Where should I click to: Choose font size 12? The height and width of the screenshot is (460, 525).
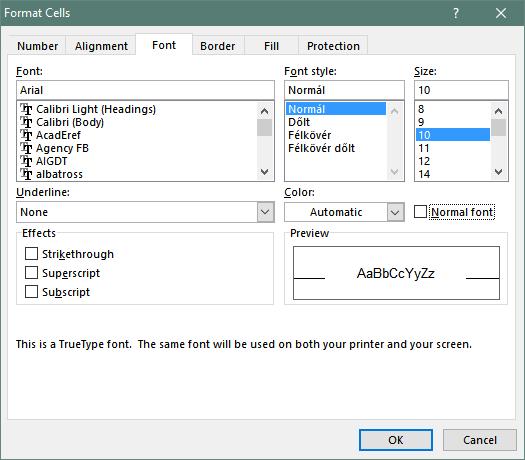coord(453,161)
